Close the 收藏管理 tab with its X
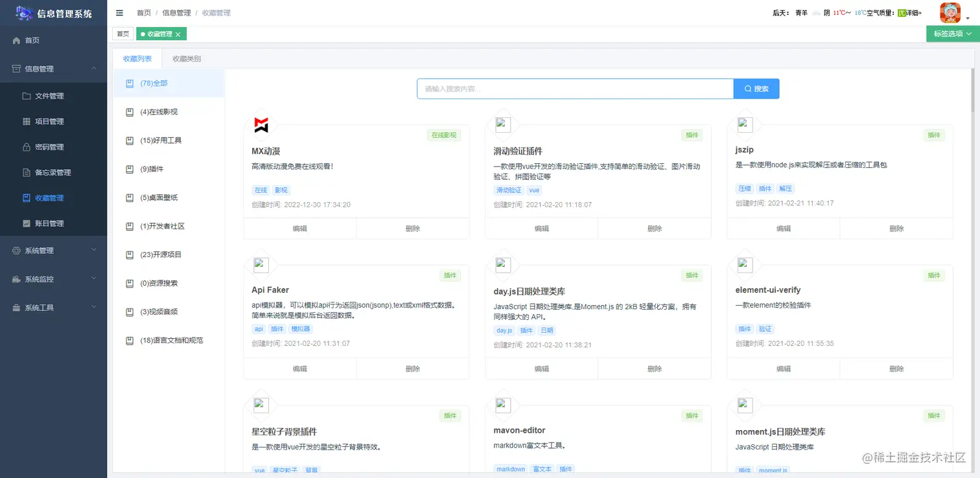 pos(178,34)
